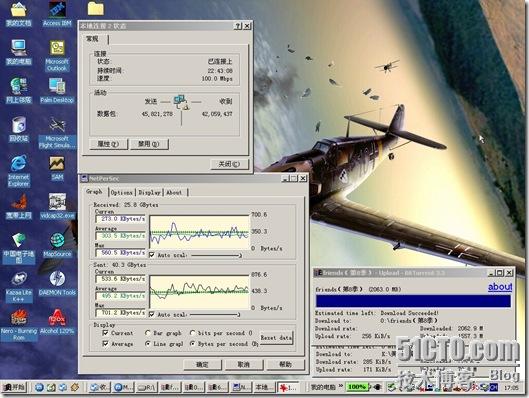Click the Start (开始) button on taskbar
This screenshot has height=398, width=529.
coord(15,387)
